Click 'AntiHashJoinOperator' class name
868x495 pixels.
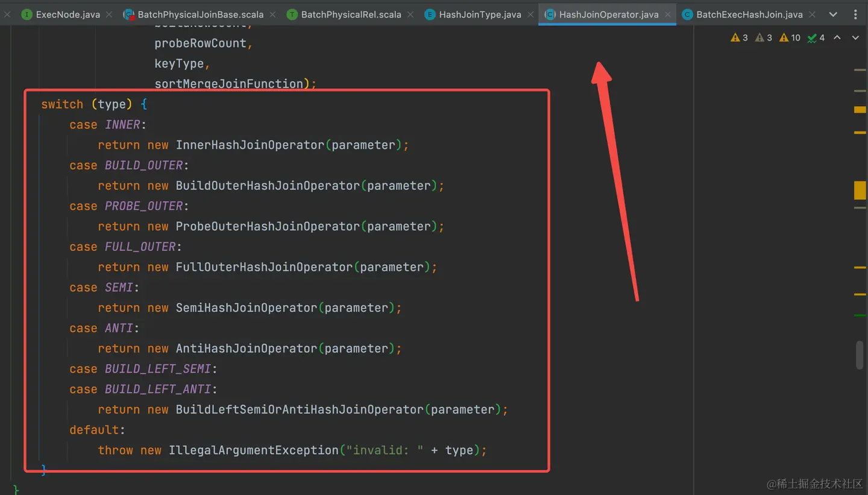click(247, 348)
